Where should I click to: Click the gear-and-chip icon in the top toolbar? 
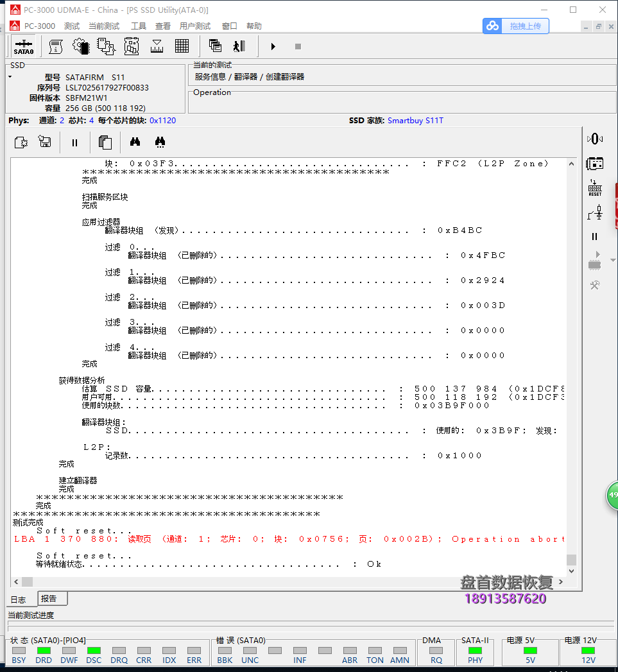81,46
